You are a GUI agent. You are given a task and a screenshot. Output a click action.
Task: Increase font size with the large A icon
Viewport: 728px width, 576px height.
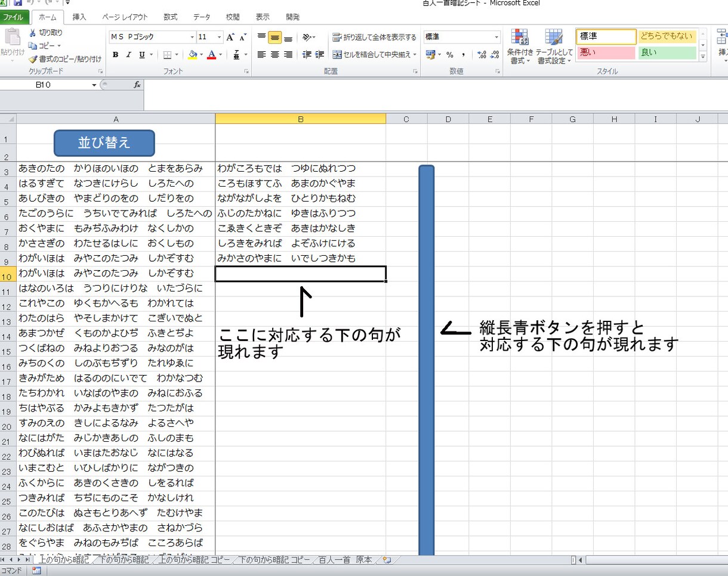[x=231, y=37]
